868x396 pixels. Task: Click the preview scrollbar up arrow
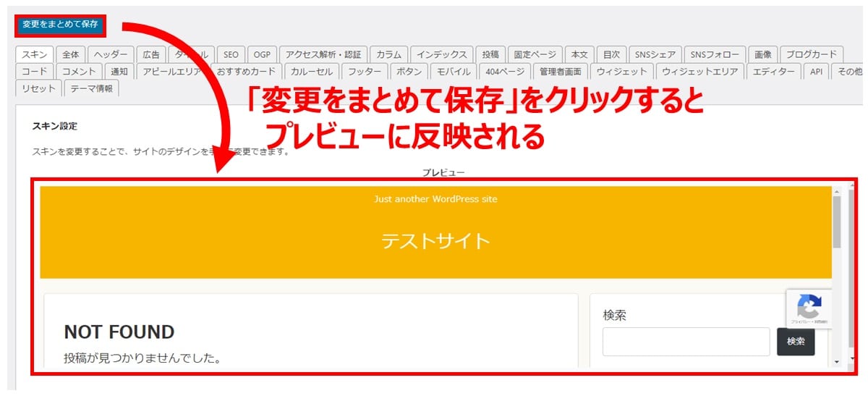[837, 191]
